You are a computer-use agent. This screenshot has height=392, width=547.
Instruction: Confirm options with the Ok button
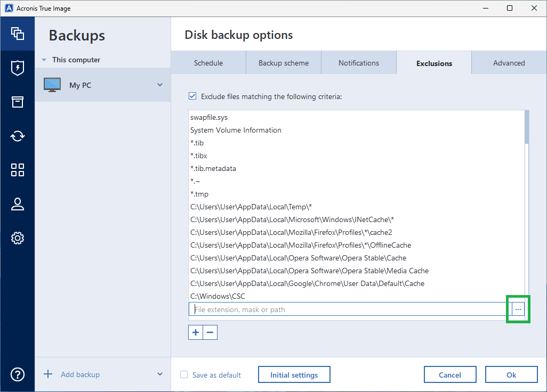[x=511, y=374]
